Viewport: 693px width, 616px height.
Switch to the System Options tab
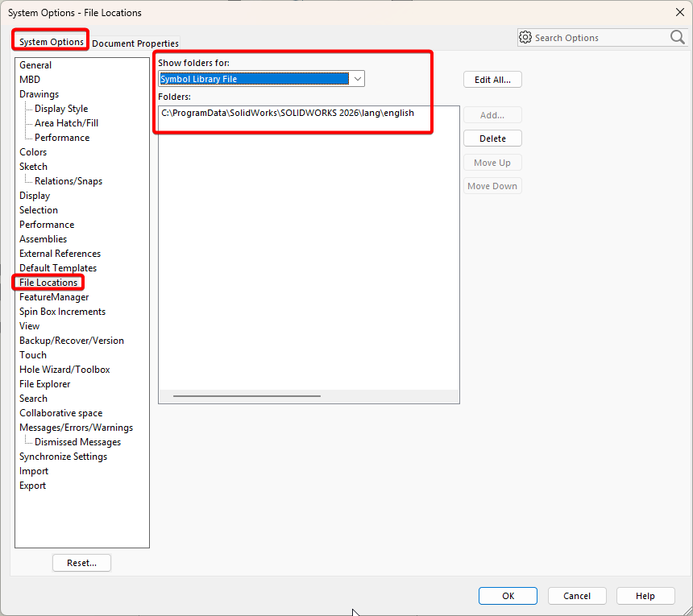52,42
